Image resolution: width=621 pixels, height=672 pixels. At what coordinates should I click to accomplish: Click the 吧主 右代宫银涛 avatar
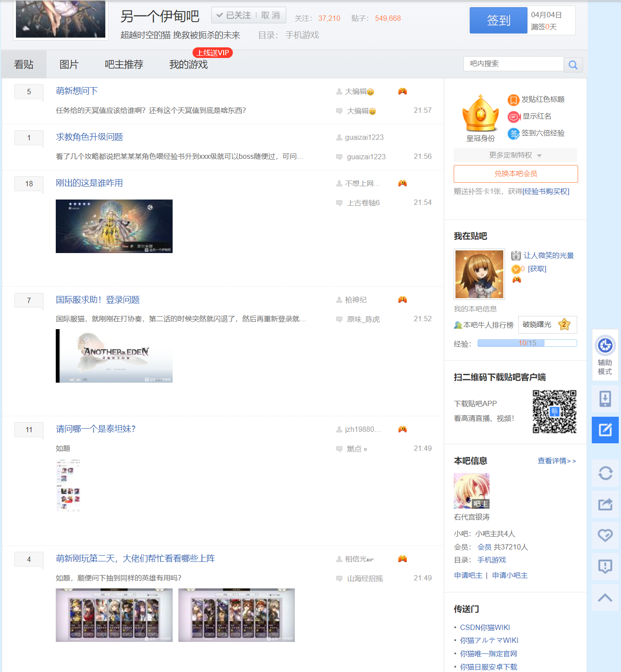pos(471,491)
